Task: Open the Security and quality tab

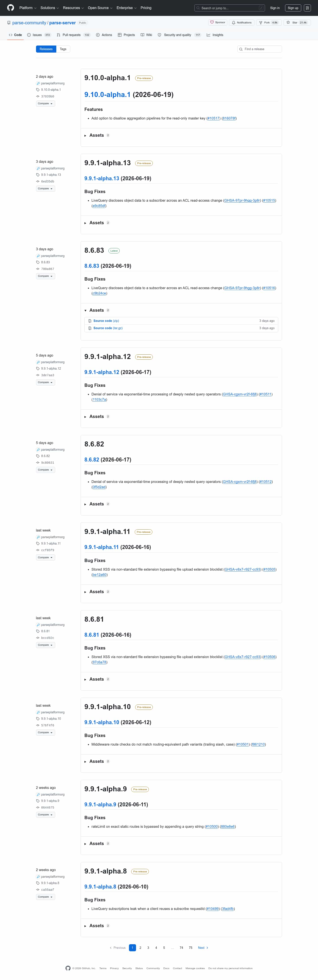Action: click(x=179, y=35)
